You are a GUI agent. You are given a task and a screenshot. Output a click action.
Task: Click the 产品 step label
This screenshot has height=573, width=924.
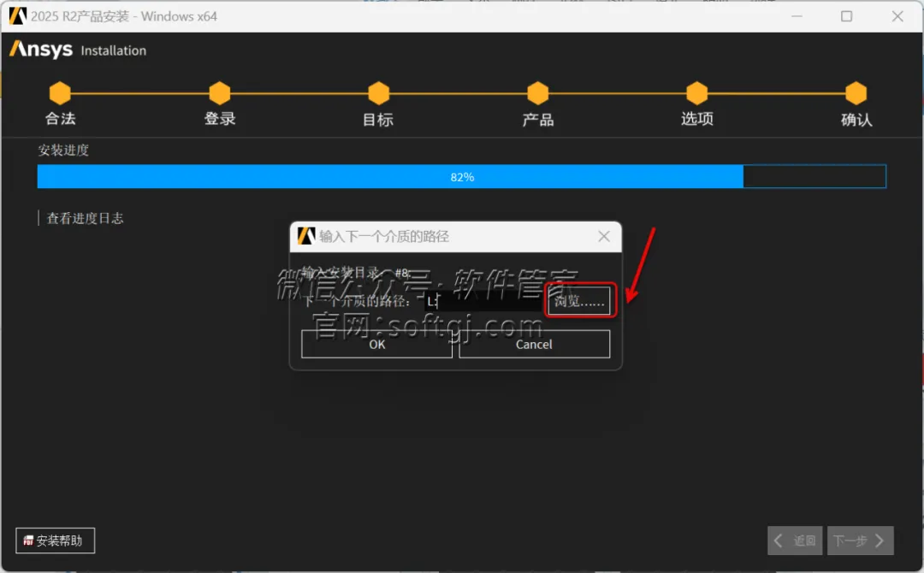(538, 120)
